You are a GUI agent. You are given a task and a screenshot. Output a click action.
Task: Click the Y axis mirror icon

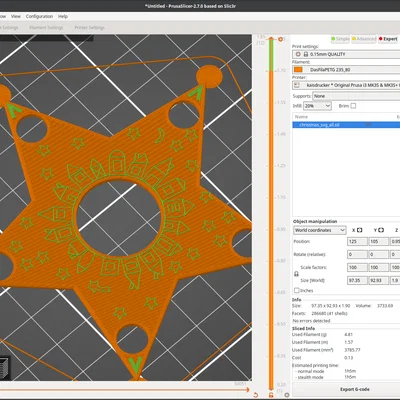(381, 230)
